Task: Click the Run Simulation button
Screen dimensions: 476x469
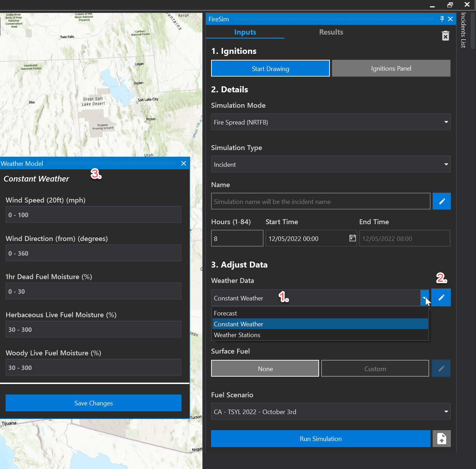Action: pos(320,439)
